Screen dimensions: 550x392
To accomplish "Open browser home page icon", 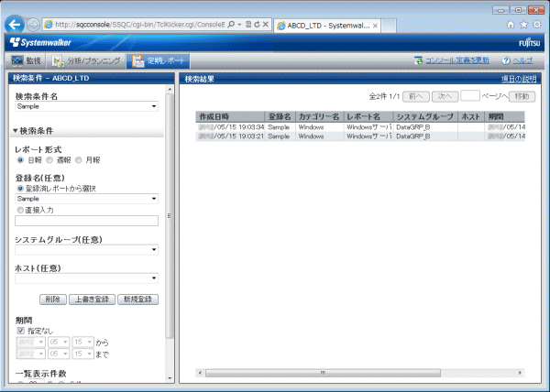I will point(510,23).
